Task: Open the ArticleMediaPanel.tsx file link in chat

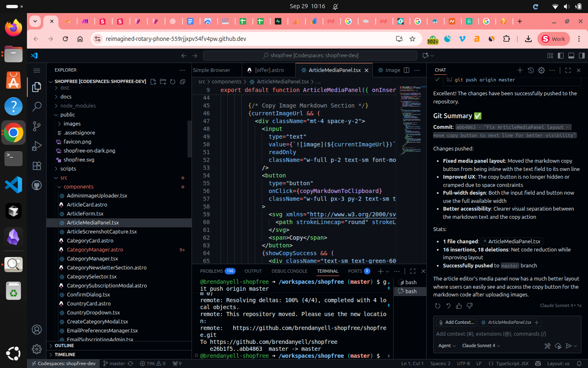Action: 514,242
